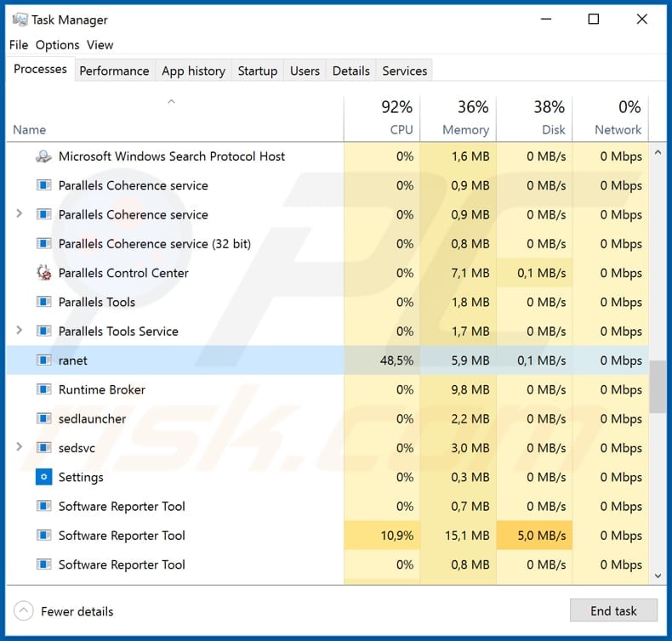Click the Settings process gear icon
This screenshot has height=641, width=672.
[x=44, y=477]
